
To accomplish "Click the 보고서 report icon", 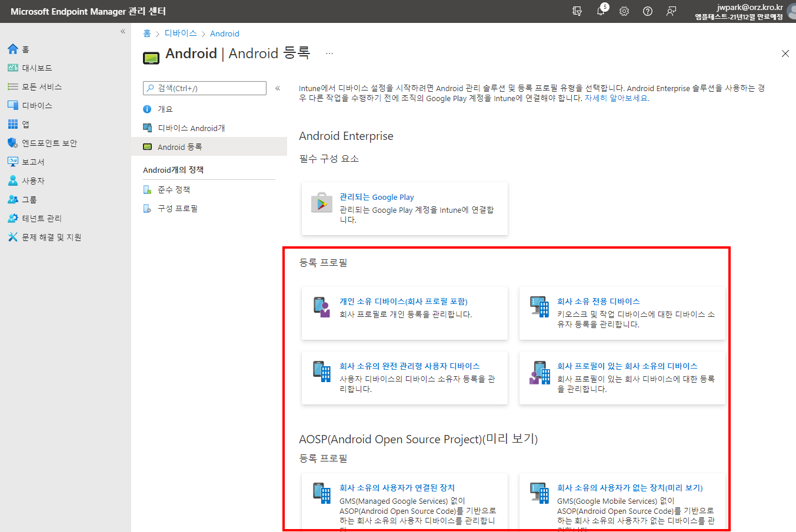I will [x=13, y=162].
